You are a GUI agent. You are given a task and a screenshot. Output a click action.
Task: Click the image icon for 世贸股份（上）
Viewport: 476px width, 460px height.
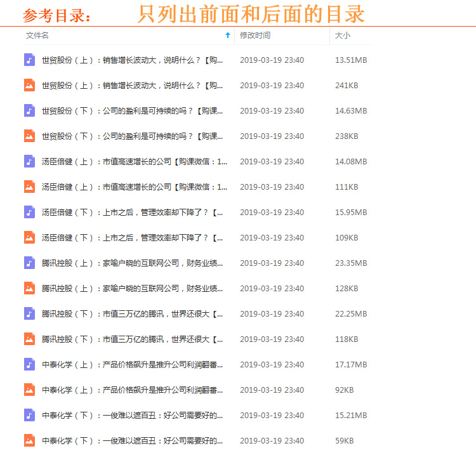tap(29, 86)
